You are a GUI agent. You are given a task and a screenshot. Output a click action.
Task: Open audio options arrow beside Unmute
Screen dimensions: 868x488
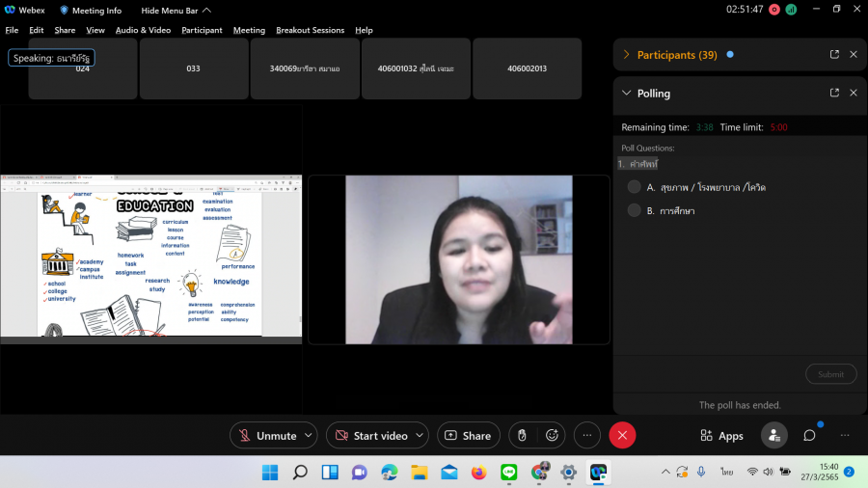[x=309, y=436]
